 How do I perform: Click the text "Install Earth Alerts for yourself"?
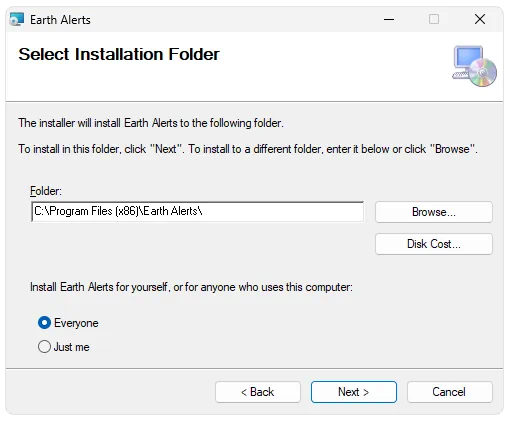pos(99,287)
